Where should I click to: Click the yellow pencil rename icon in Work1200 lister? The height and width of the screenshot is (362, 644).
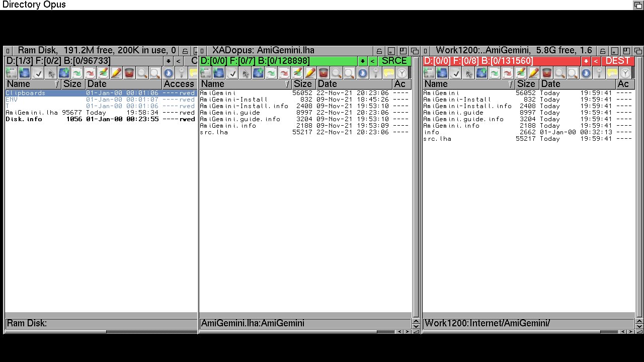point(533,73)
